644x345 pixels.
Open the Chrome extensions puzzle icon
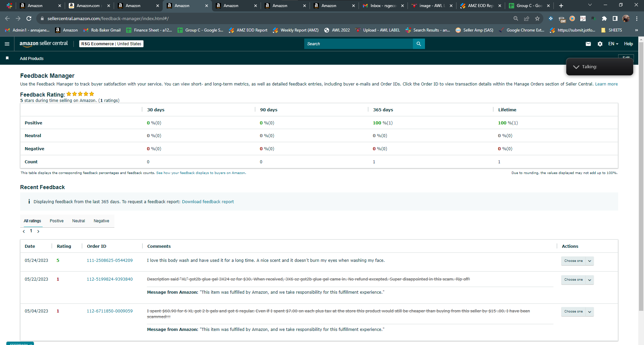(604, 19)
